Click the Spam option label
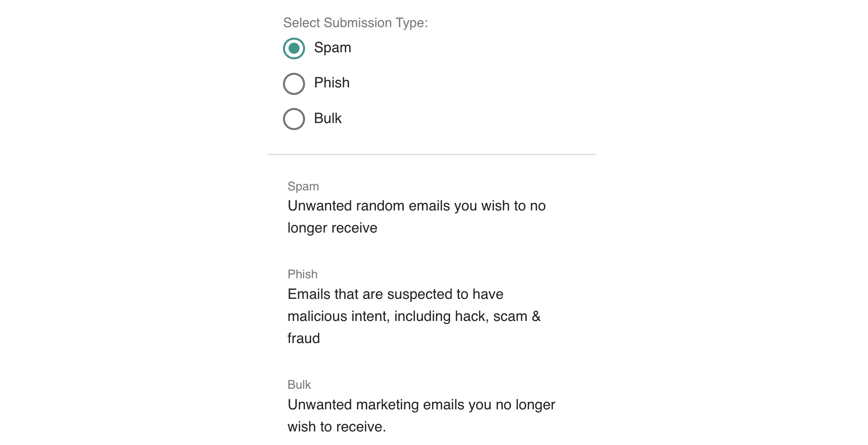Viewport: 868px width, 445px height. [333, 48]
